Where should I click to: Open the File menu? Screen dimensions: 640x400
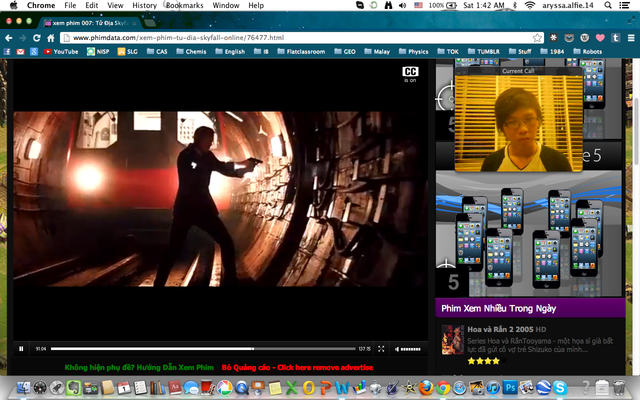[x=70, y=5]
